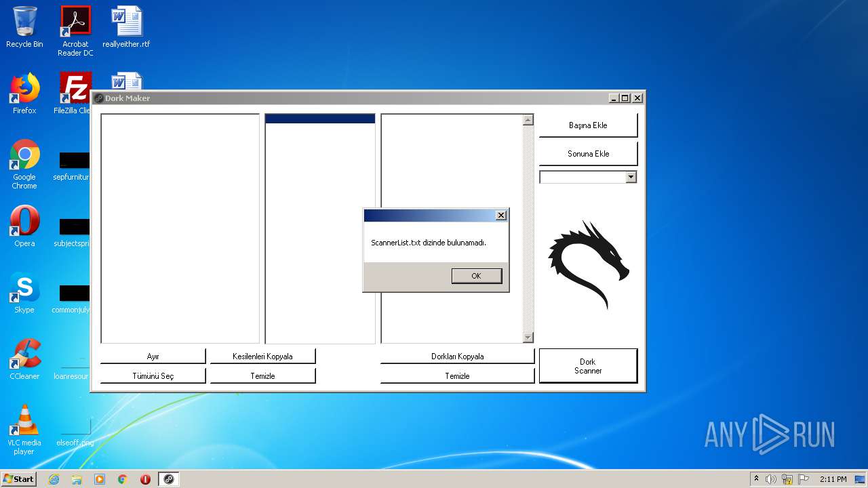Click the Ayır button

coord(153,357)
